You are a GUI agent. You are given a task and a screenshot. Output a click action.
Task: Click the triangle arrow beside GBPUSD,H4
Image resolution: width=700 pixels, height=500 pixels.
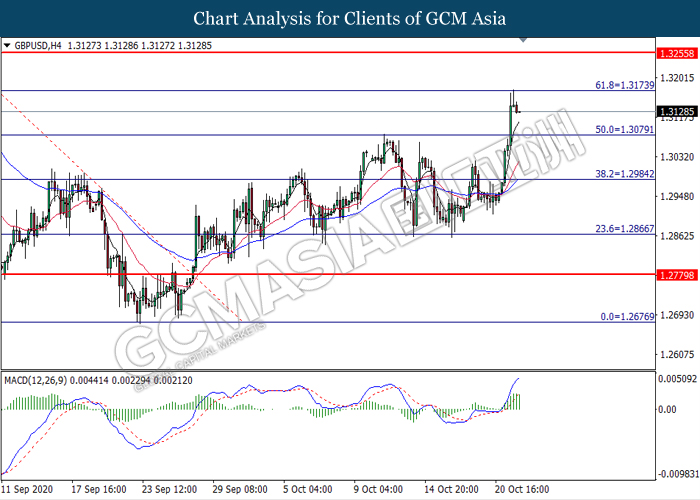6,45
